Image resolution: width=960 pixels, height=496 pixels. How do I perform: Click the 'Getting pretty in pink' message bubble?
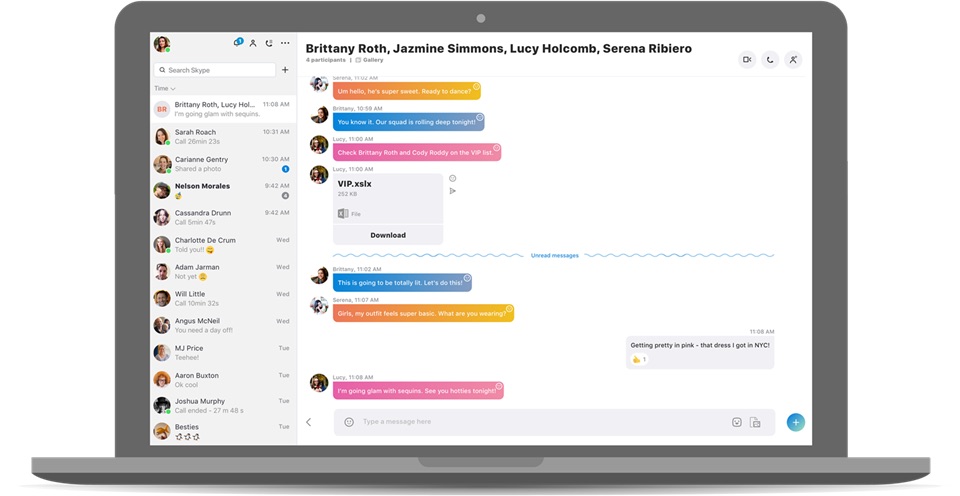click(x=700, y=352)
